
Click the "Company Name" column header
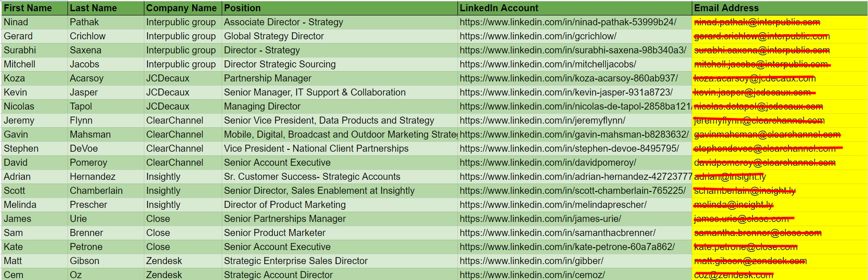pyautogui.click(x=181, y=8)
